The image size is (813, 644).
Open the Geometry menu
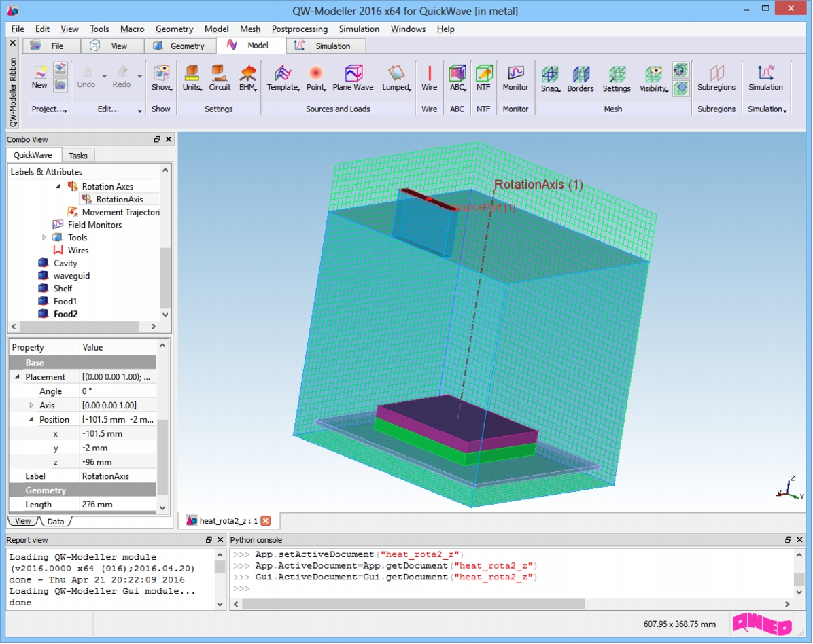[x=174, y=29]
